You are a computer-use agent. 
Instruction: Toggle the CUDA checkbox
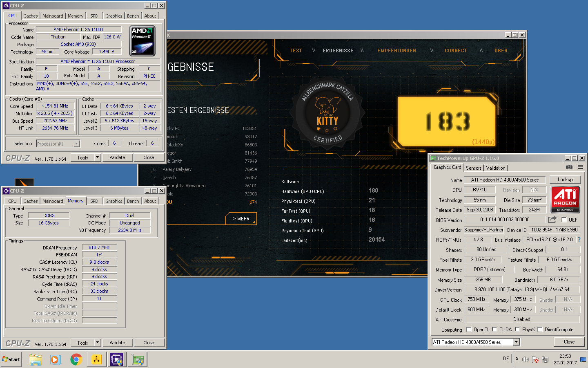click(x=494, y=329)
